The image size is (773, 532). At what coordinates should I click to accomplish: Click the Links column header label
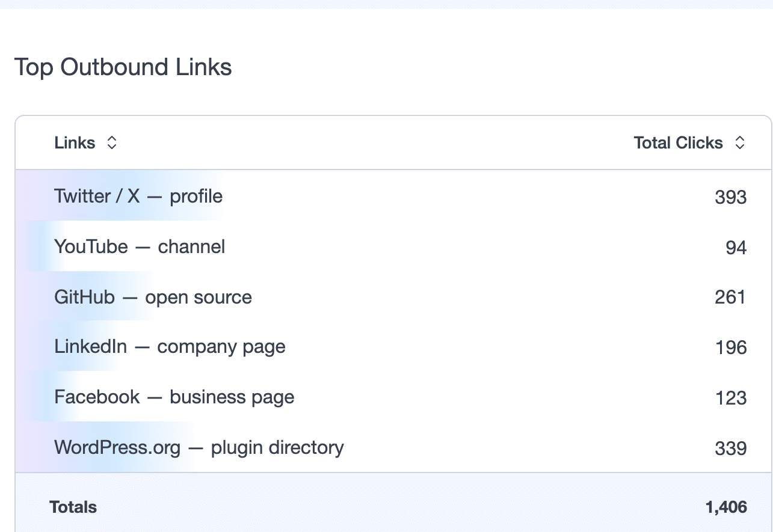click(x=75, y=143)
